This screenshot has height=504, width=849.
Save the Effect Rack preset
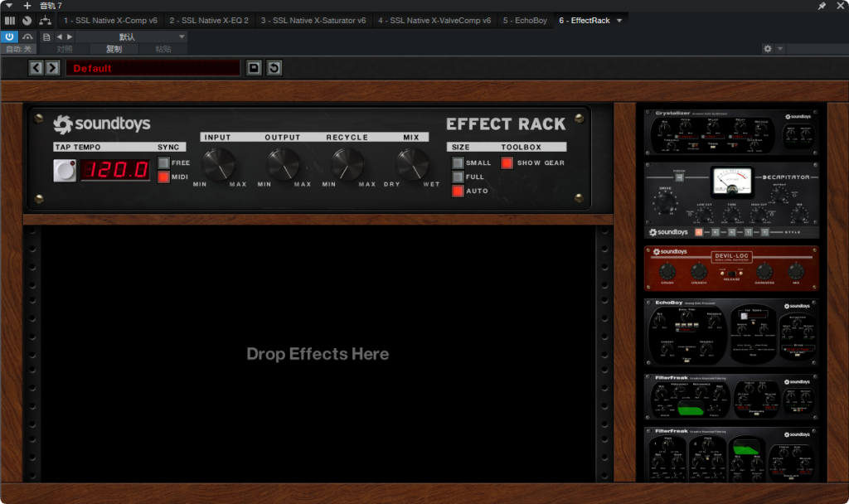(254, 68)
